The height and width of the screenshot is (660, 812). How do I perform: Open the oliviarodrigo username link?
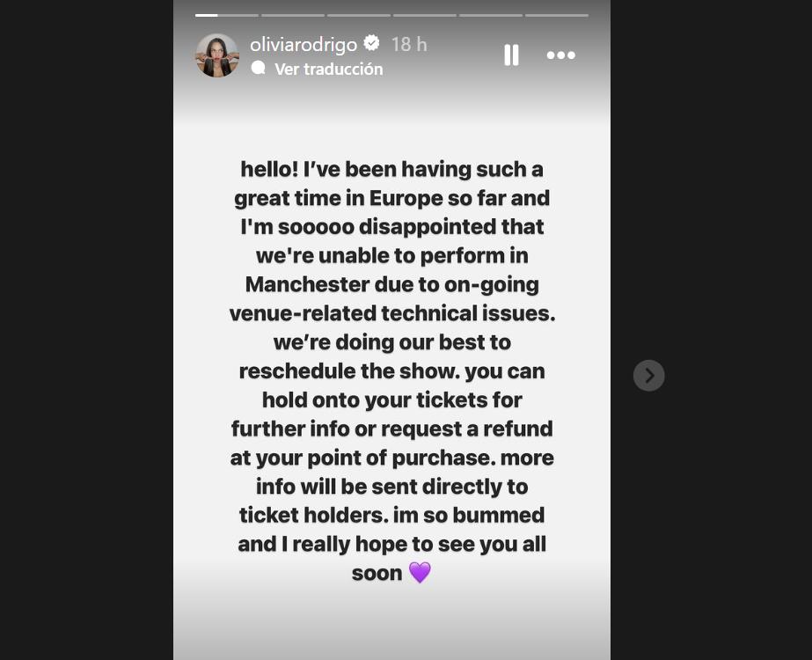click(305, 44)
